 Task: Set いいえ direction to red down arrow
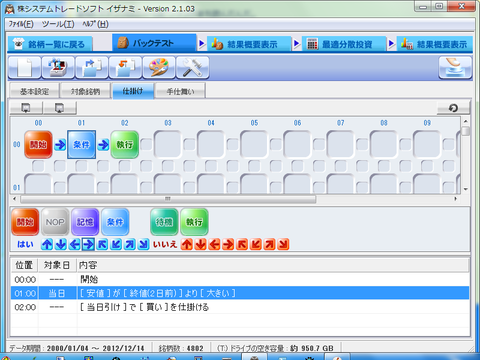pyautogui.click(x=201, y=244)
